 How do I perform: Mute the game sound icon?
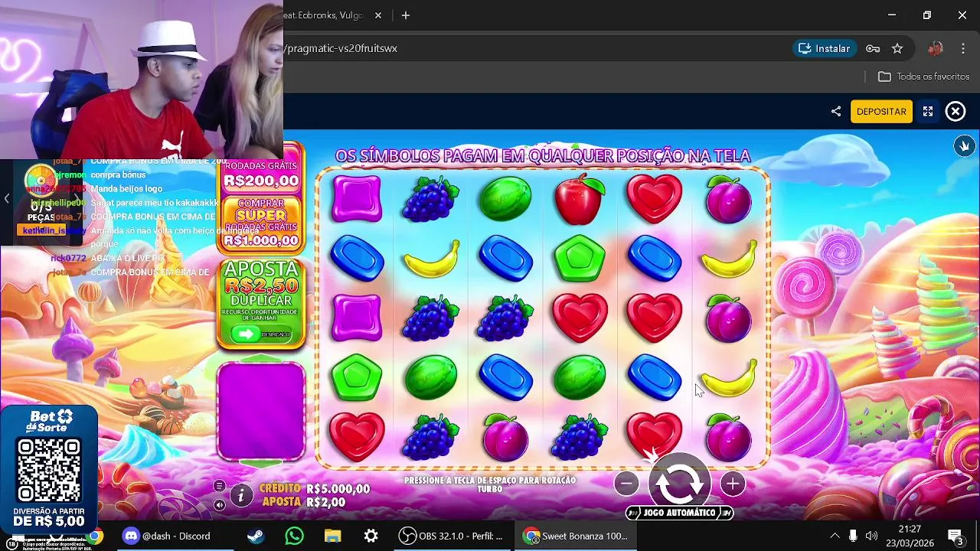(x=220, y=505)
